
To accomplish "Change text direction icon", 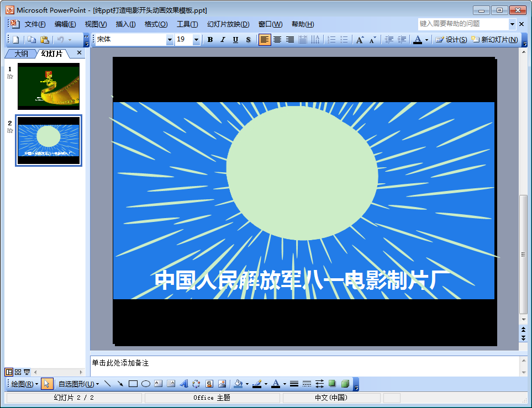I will coord(315,40).
